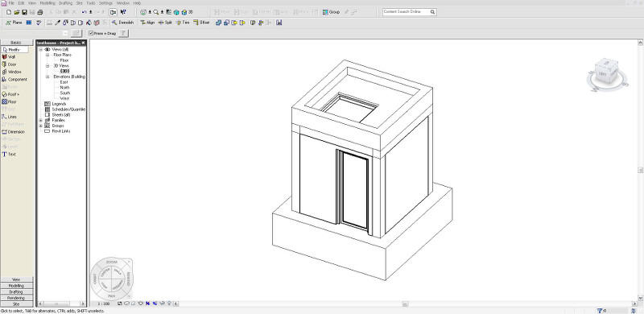
Task: Expand the Groups node
Action: click(41, 126)
